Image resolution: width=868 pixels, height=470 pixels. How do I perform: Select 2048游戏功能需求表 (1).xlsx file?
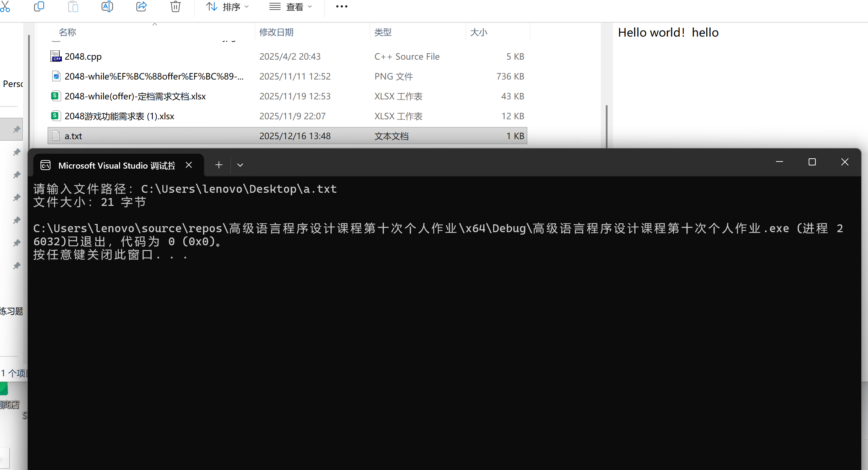coord(119,116)
